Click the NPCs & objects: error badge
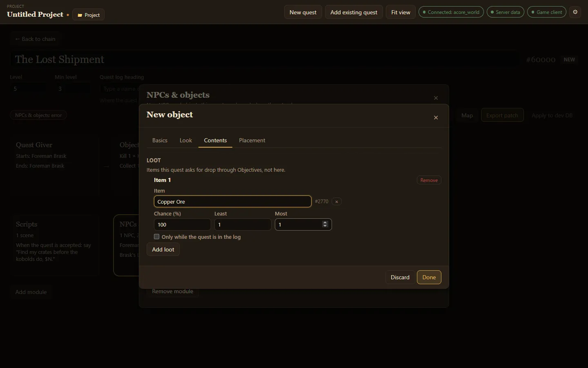Viewport: 588px width, 368px height. 38,115
